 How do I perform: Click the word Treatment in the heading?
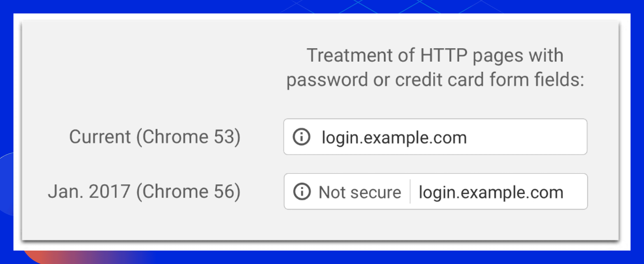(349, 55)
